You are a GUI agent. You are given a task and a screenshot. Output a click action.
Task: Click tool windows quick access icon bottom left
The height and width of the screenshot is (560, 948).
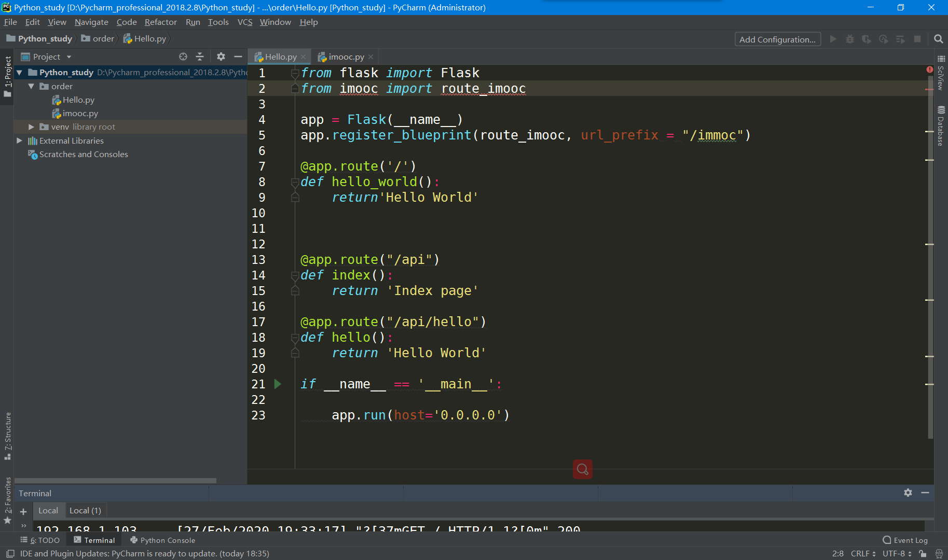click(10, 554)
